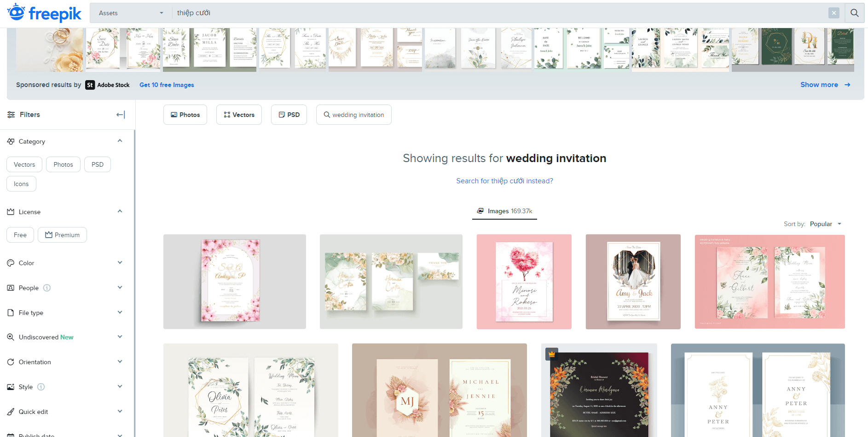Toggle the Free license filter
The image size is (868, 437).
click(20, 235)
